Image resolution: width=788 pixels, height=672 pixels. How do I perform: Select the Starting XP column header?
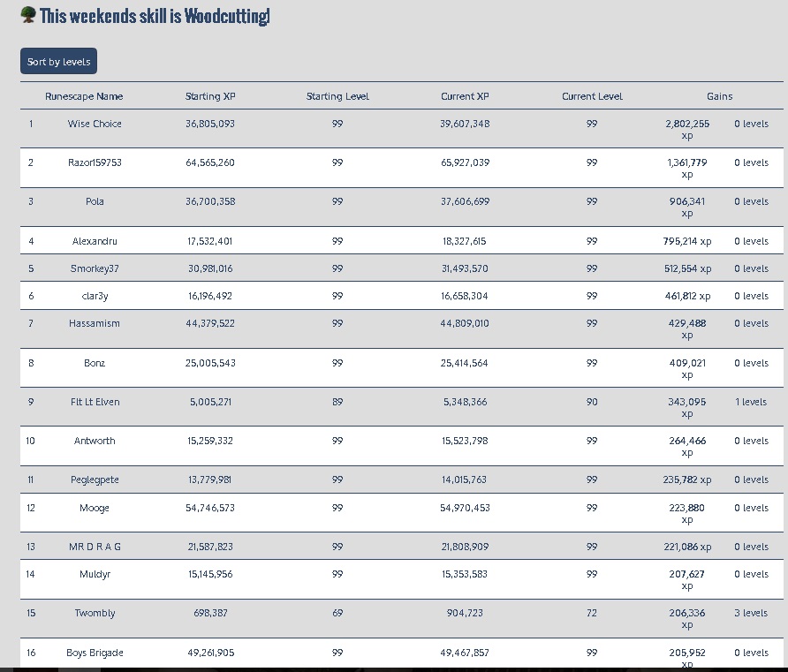point(210,96)
